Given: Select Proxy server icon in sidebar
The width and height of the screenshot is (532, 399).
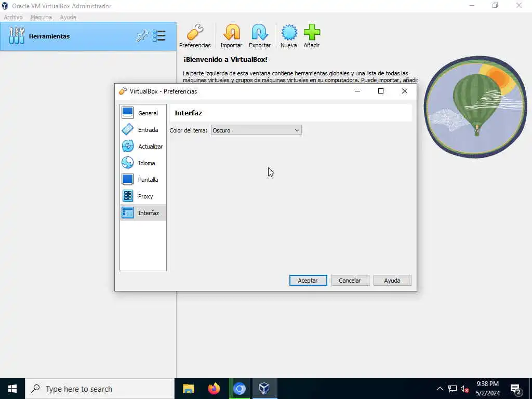Looking at the screenshot, I should pyautogui.click(x=128, y=196).
